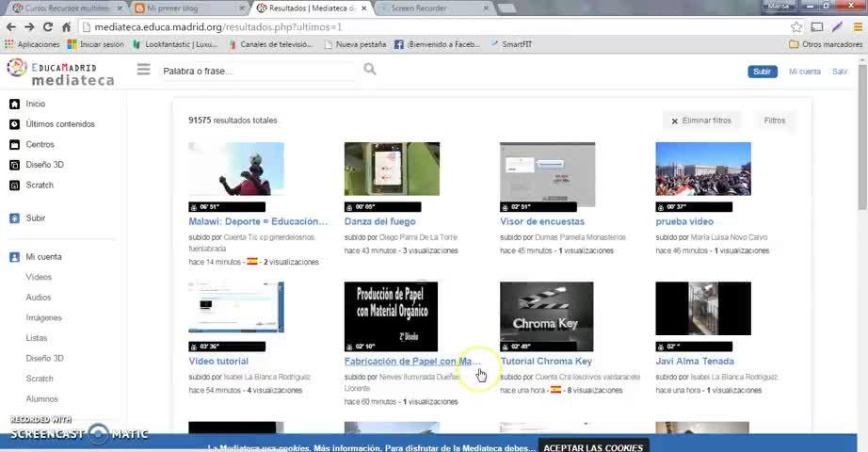Viewport: 868px width, 452px height.
Task: Click the search magnifier icon
Action: [370, 70]
